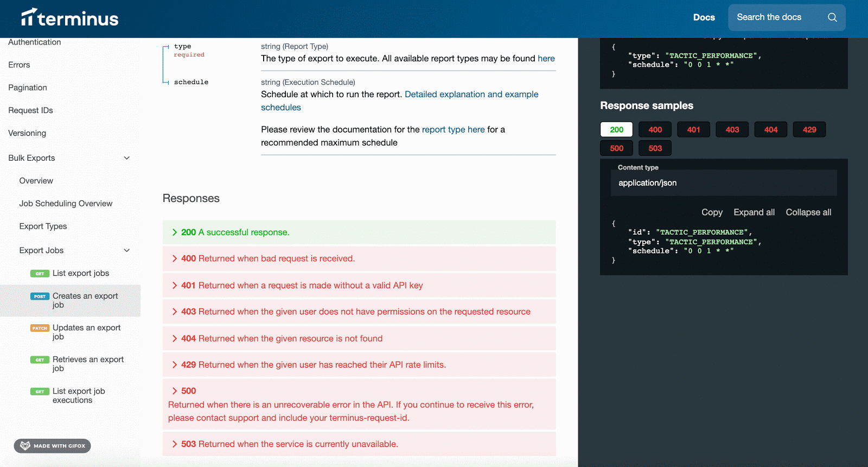
Task: Click the PATCH badge beside Updates an export job
Action: coord(40,328)
